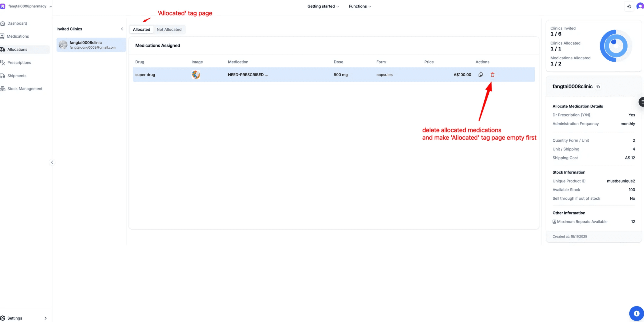The image size is (644, 322).
Task: Select Medications in the sidebar
Action: click(x=18, y=36)
